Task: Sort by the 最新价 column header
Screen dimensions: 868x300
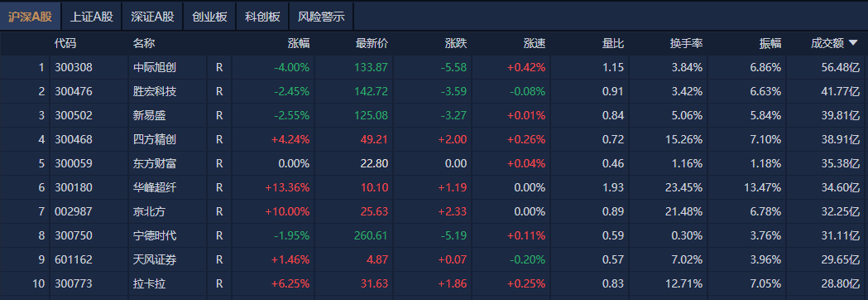Action: [x=372, y=43]
